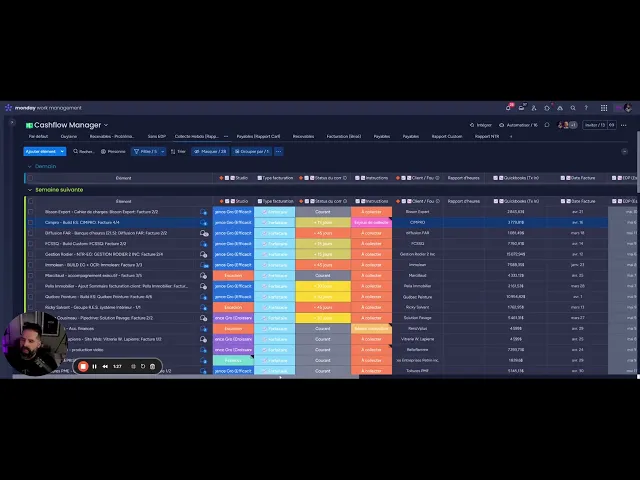Open the invite members icon in top bar
The width and height of the screenshot is (640, 480).
point(534,108)
